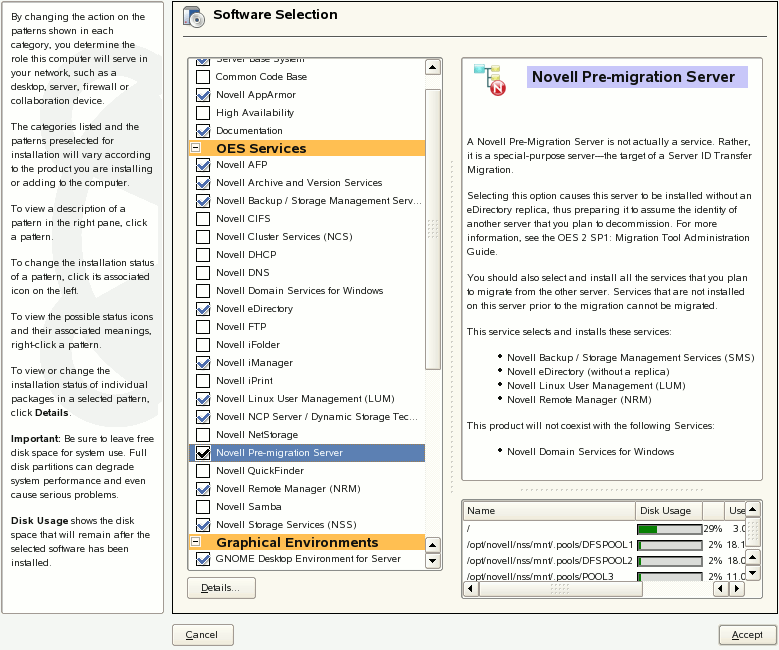Image resolution: width=779 pixels, height=650 pixels.
Task: Click disk usage table scroll up arrow
Action: (753, 509)
